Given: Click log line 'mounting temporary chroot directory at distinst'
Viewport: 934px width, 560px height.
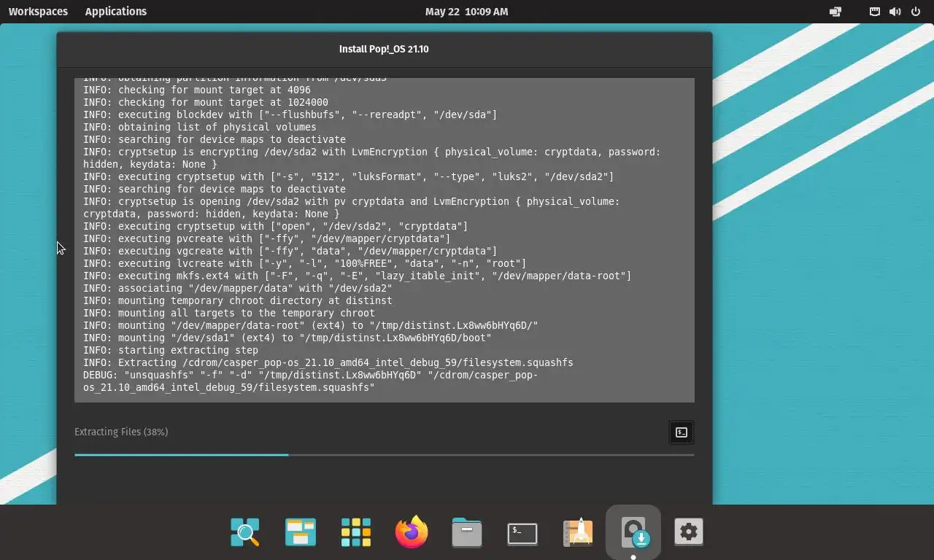Looking at the screenshot, I should [x=238, y=300].
